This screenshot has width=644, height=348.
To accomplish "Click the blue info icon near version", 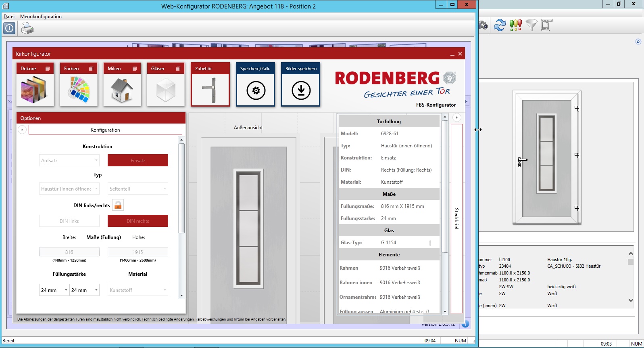I will pos(465,324).
